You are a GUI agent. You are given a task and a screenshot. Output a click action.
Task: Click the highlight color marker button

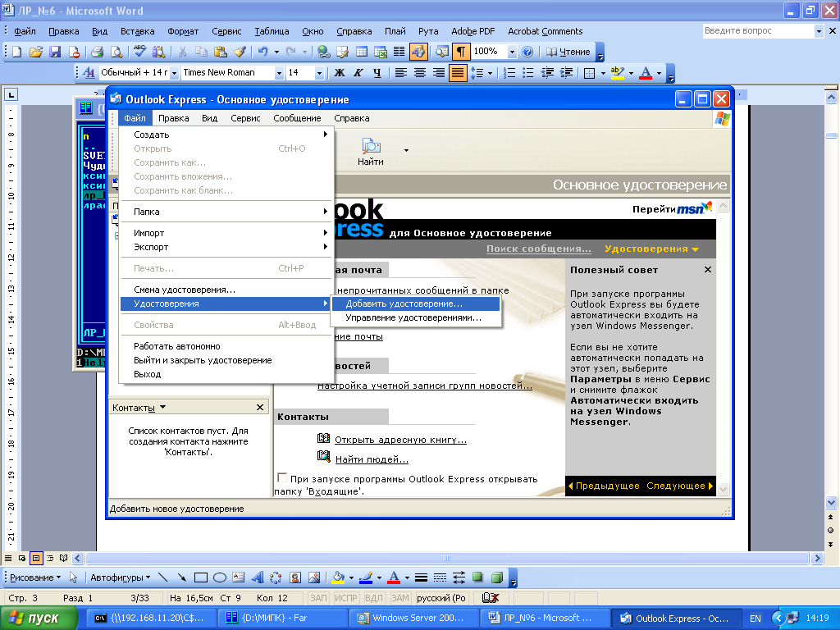point(618,73)
